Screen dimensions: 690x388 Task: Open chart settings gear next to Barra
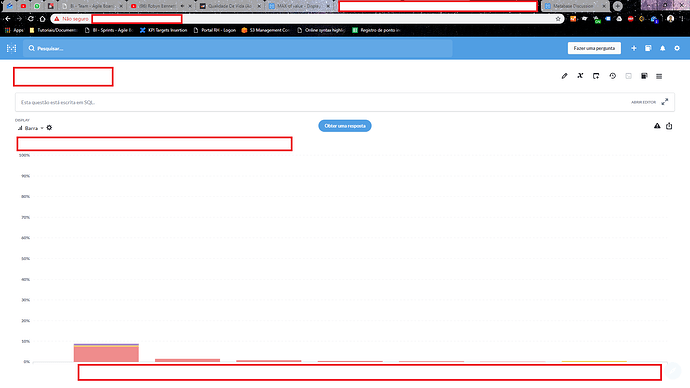coord(49,128)
